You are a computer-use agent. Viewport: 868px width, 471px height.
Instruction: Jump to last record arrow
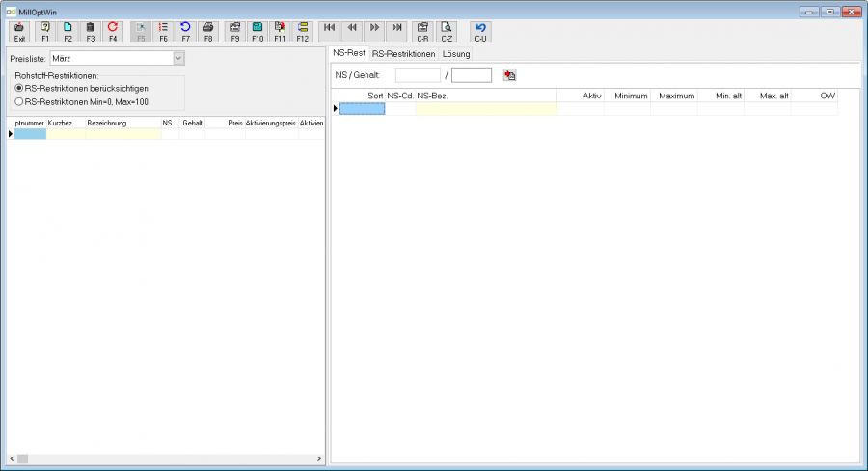point(397,32)
